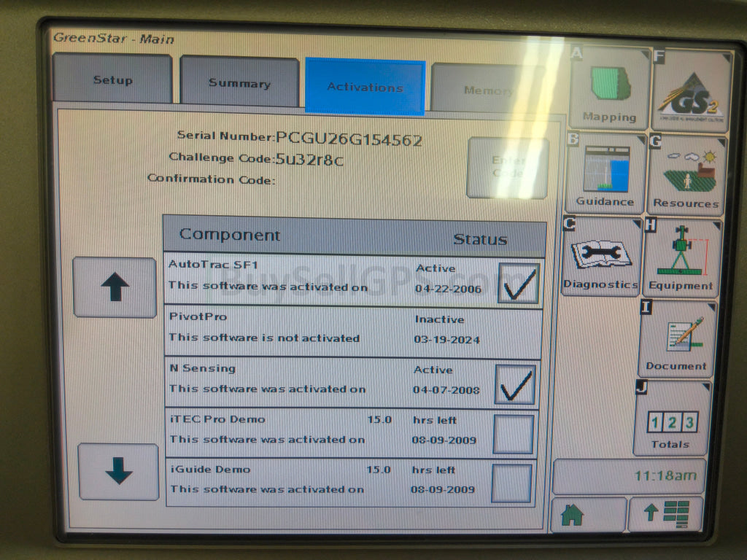Image resolution: width=747 pixels, height=560 pixels.
Task: Open the Guidance softkey B
Action: point(605,174)
